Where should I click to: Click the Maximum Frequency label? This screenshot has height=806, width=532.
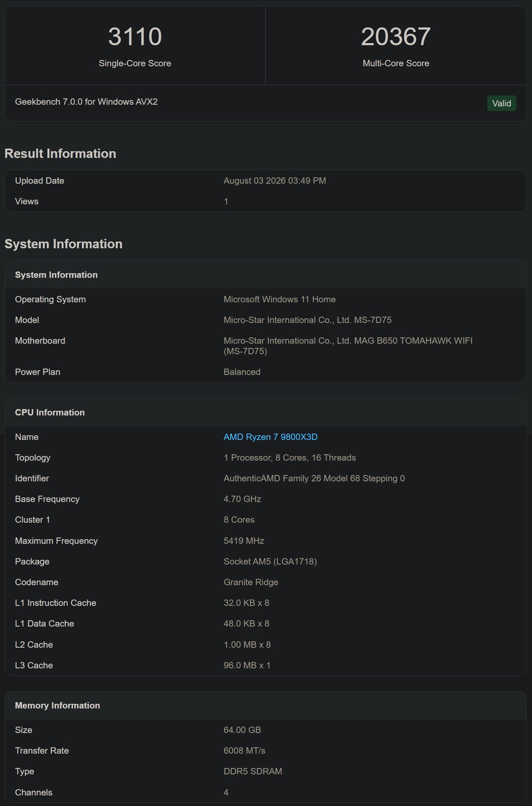pos(56,541)
